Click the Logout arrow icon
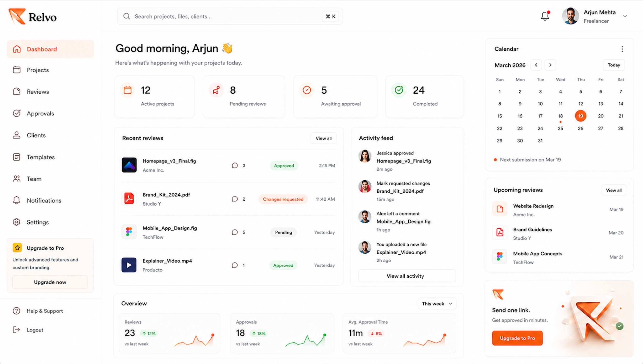 coord(17,330)
